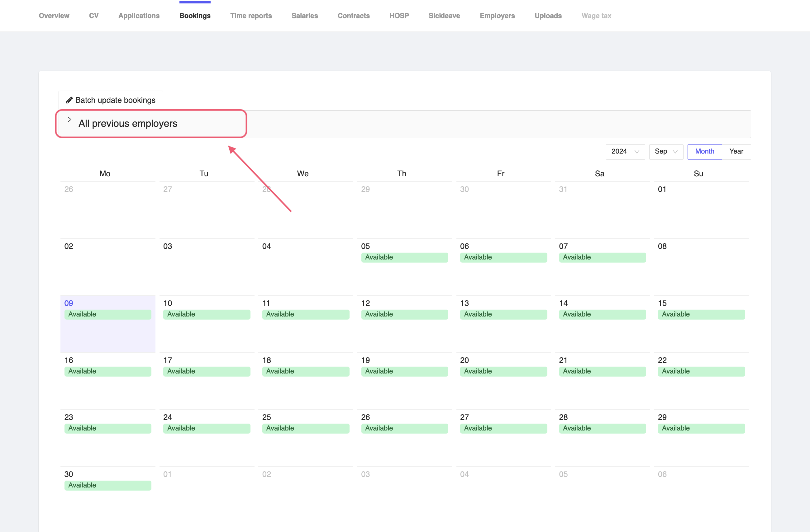Switch to the Overview tab
This screenshot has height=532, width=810.
pos(54,16)
